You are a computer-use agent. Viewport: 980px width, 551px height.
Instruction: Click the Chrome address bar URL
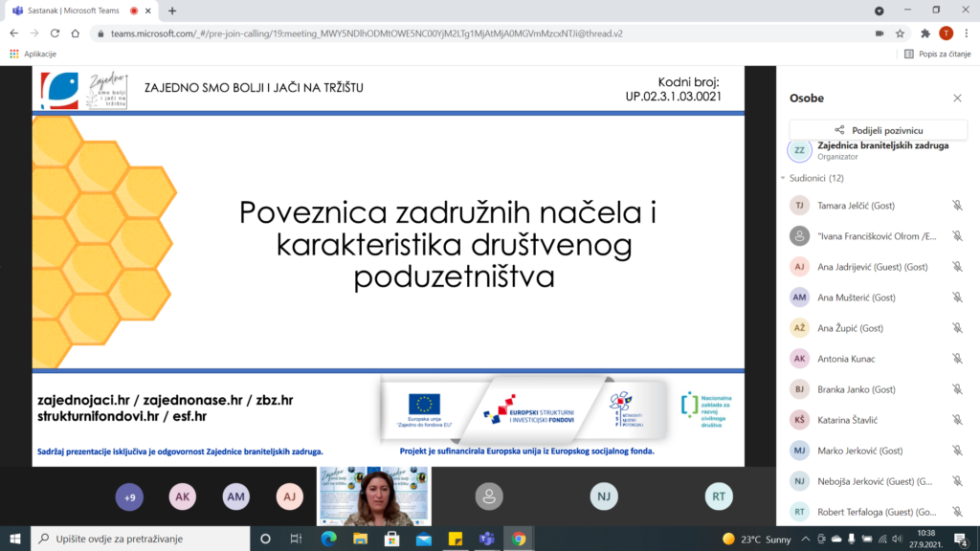pos(383,33)
